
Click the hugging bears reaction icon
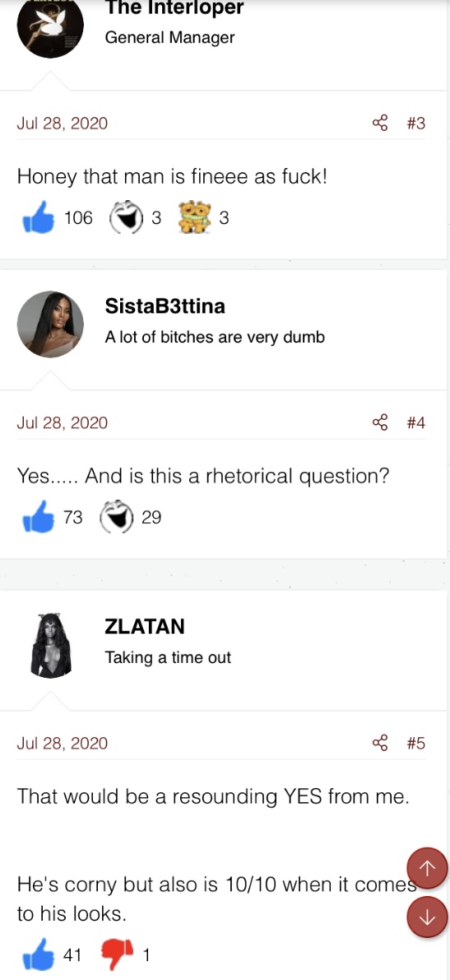[194, 218]
